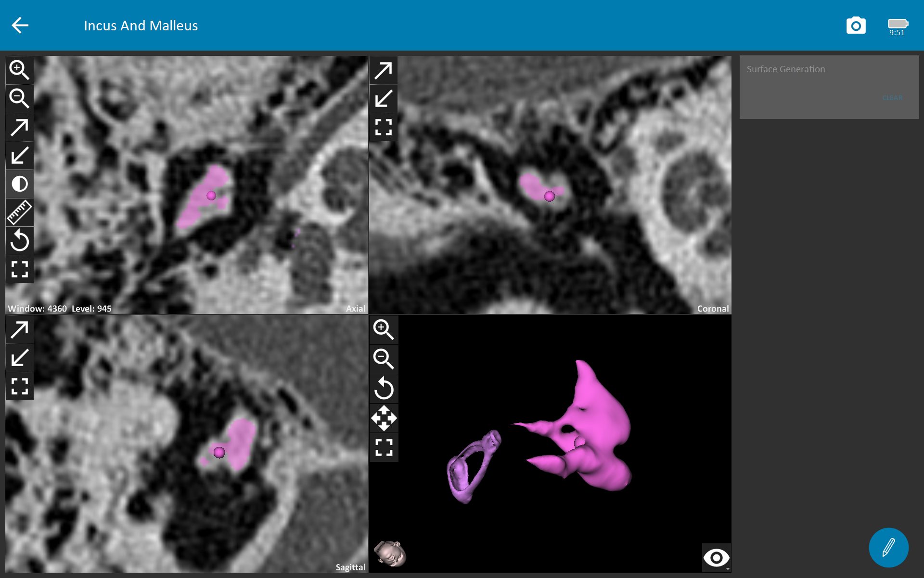Screen dimensions: 924x578
Task: Open the pencil edit floating button
Action: [888, 548]
